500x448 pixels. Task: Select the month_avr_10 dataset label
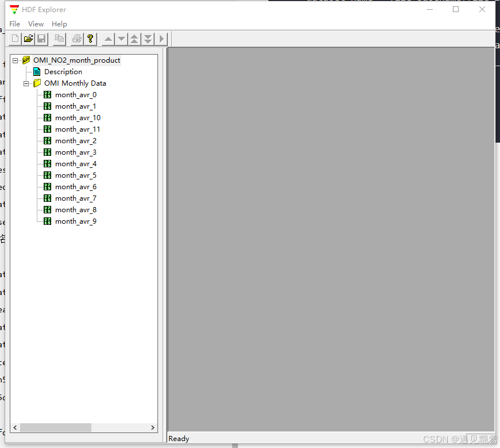78,118
